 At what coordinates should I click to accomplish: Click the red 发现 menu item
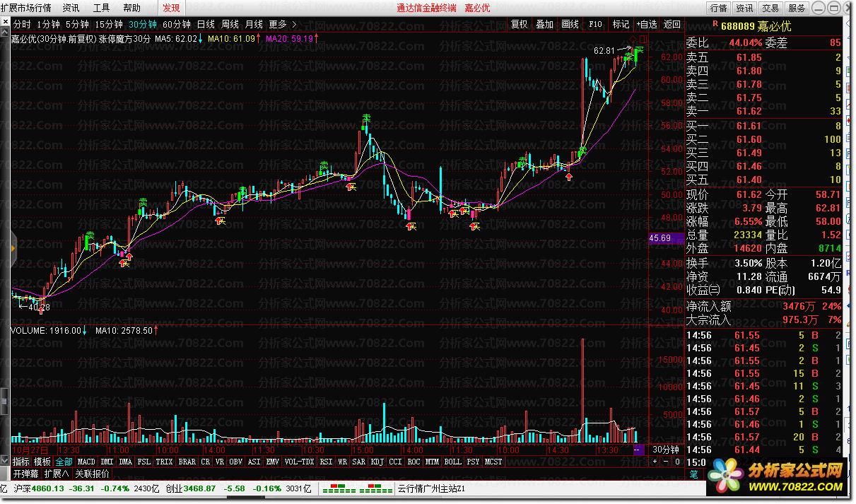point(171,8)
